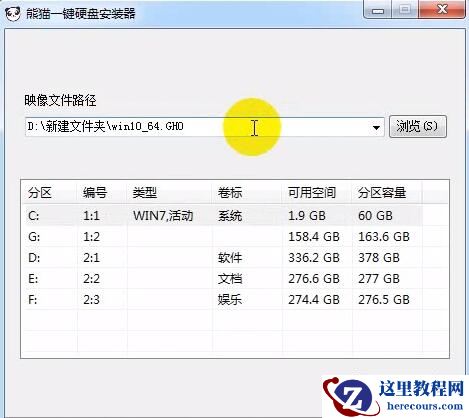Click the 类型 column header
Viewport: 469px width, 418px height.
click(x=169, y=193)
